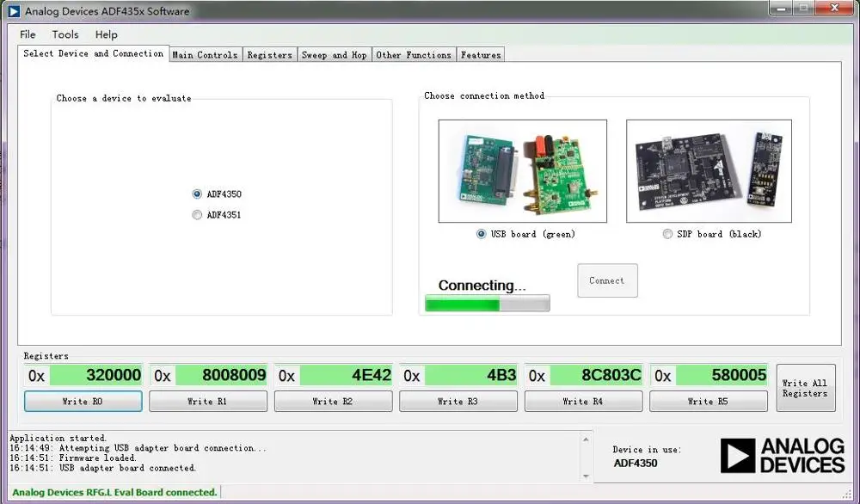Click the Write R4 button
Image resolution: width=860 pixels, height=504 pixels.
(583, 402)
